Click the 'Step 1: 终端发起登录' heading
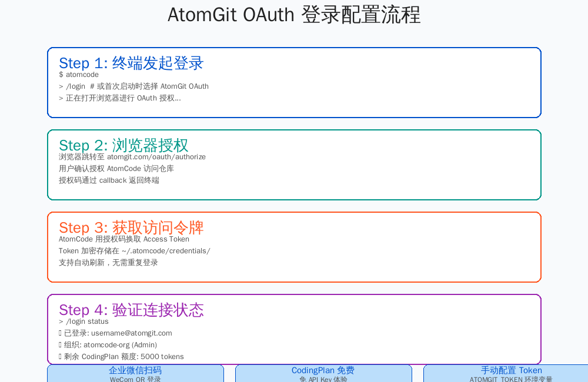The image size is (588, 382). coord(131,63)
